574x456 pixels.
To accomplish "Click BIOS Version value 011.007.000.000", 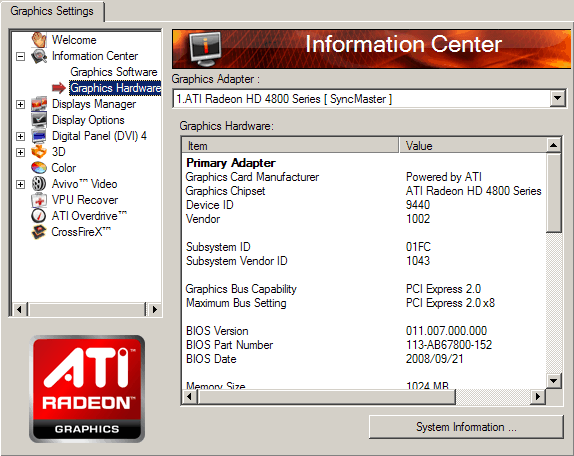I will pyautogui.click(x=446, y=331).
